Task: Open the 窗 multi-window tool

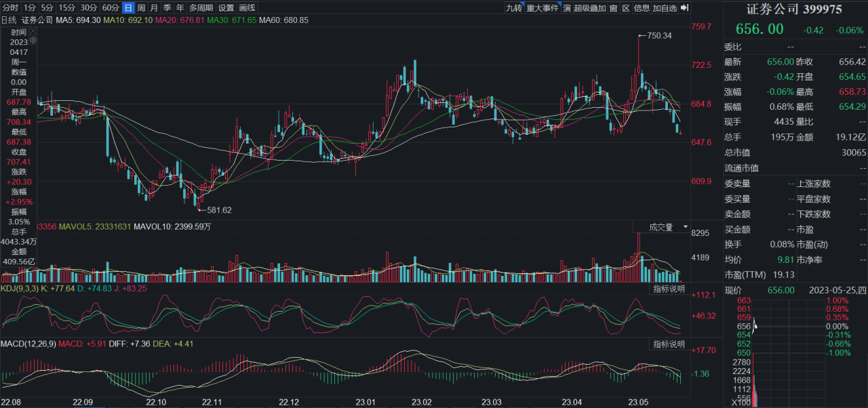Action: click(x=613, y=8)
